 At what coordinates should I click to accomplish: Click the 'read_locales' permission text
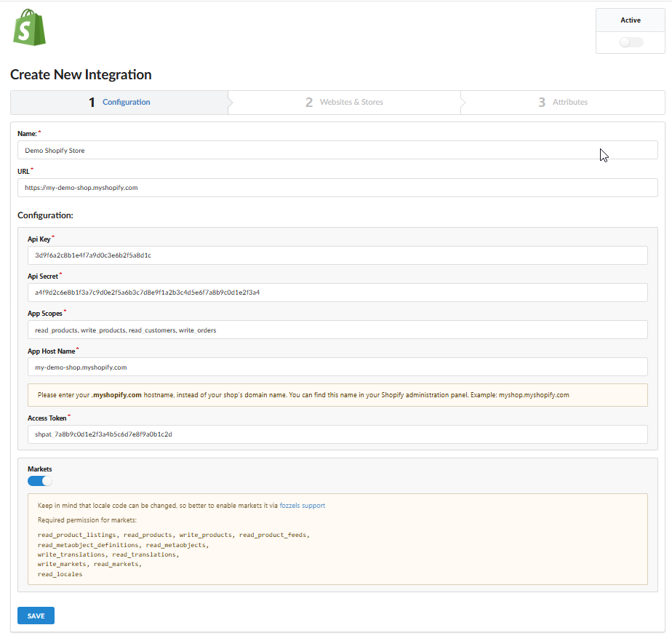(60, 574)
